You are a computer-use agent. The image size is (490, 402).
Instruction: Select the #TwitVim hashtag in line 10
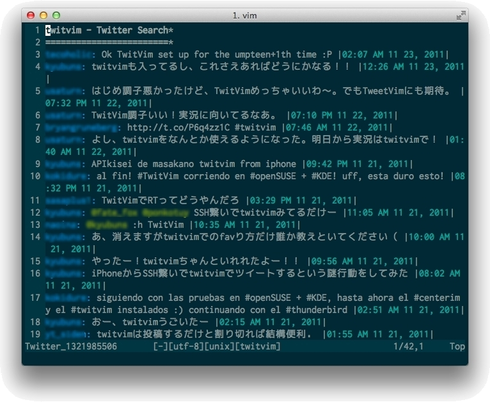click(158, 176)
